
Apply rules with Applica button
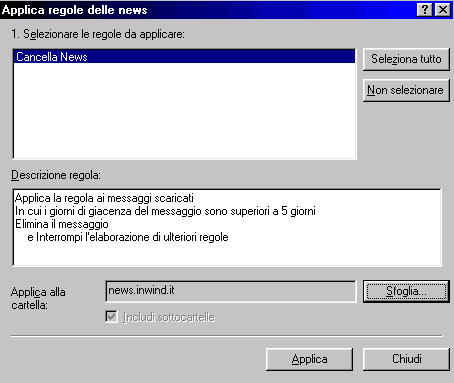tap(309, 359)
